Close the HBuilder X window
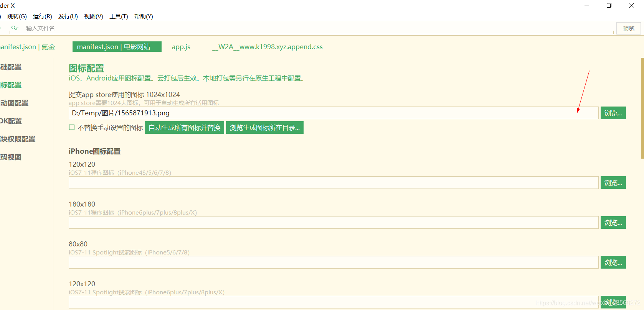 (632, 5)
